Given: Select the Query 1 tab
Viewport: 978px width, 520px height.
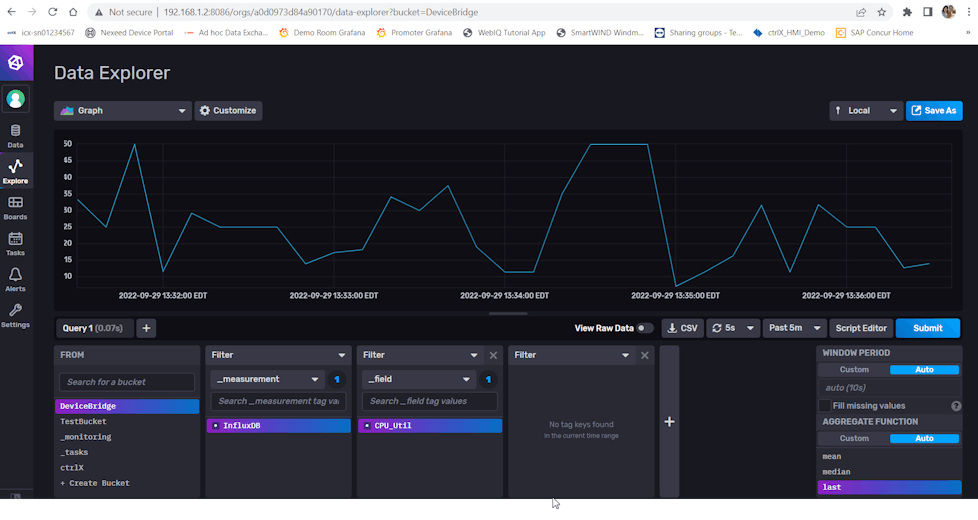Looking at the screenshot, I should click(91, 328).
